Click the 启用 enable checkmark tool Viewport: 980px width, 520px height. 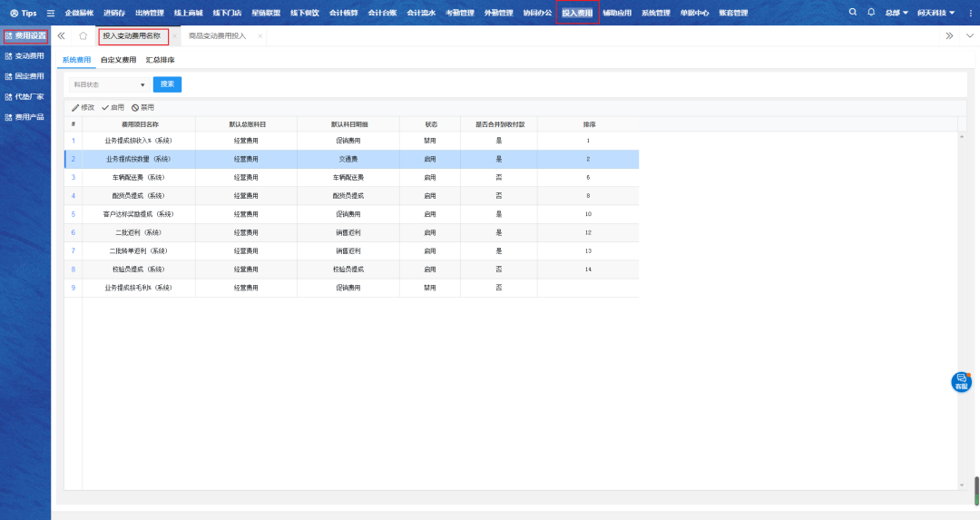(113, 107)
